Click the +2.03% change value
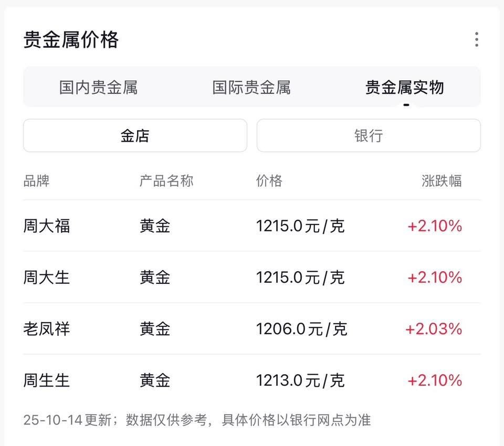This screenshot has height=446, width=504. [x=434, y=329]
